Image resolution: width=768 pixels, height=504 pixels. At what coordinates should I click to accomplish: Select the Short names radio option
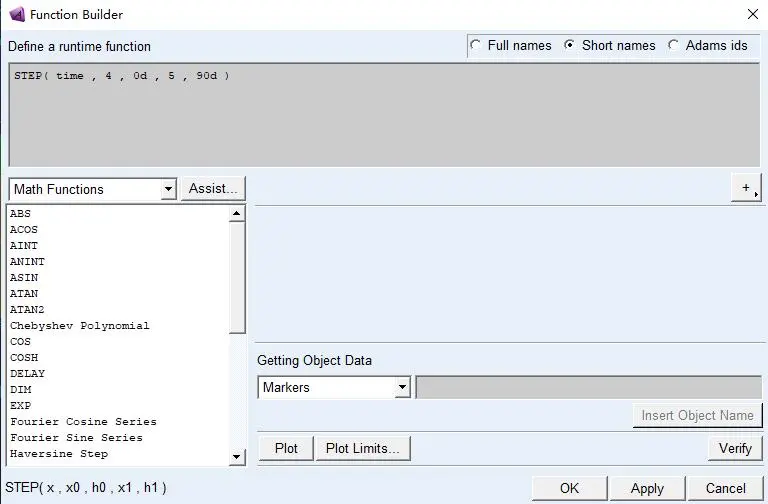570,45
